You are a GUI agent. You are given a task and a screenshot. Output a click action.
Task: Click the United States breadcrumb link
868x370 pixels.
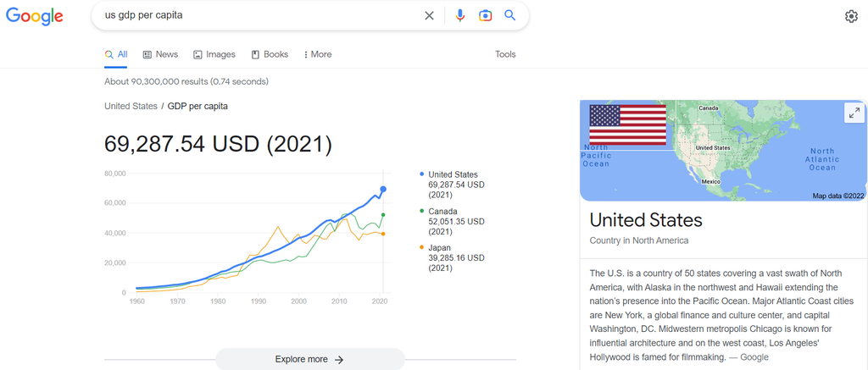tap(131, 106)
